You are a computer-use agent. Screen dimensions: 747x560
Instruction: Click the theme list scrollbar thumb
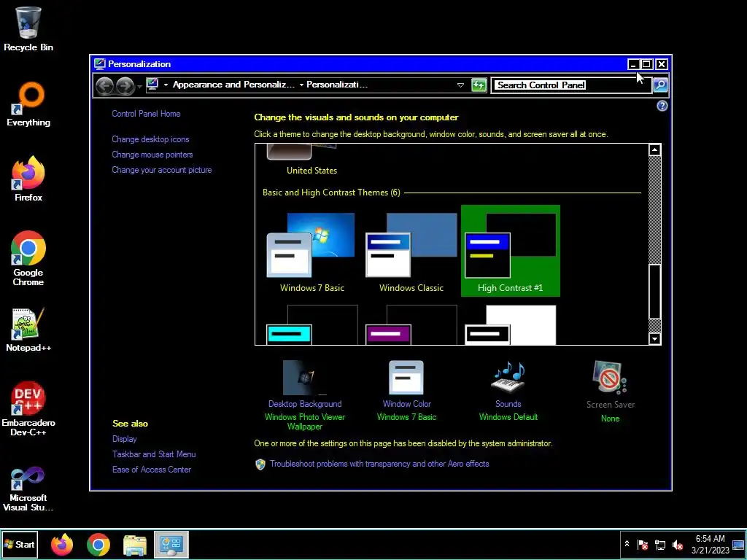coord(654,292)
